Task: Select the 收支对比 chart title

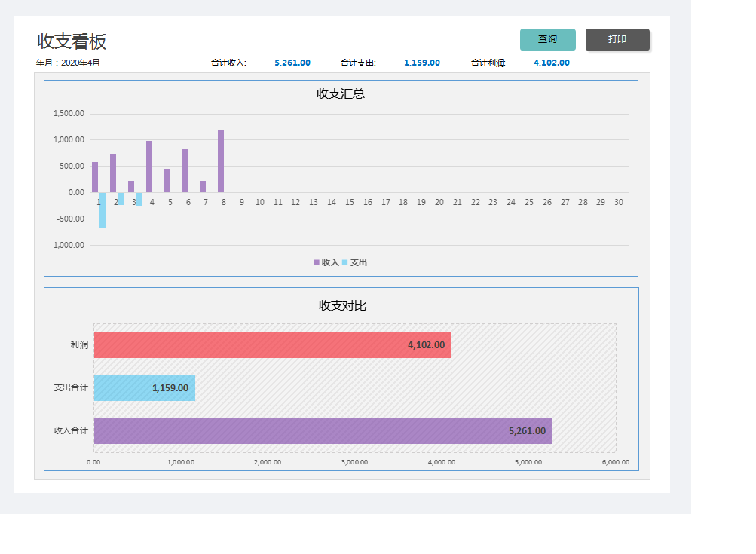Action: [x=342, y=305]
